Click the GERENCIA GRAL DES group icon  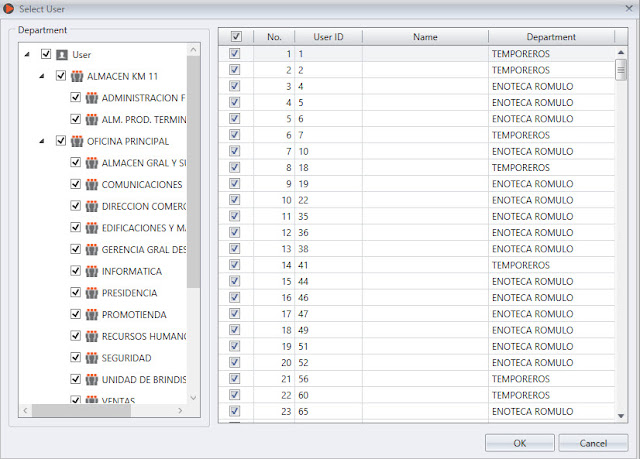click(91, 249)
